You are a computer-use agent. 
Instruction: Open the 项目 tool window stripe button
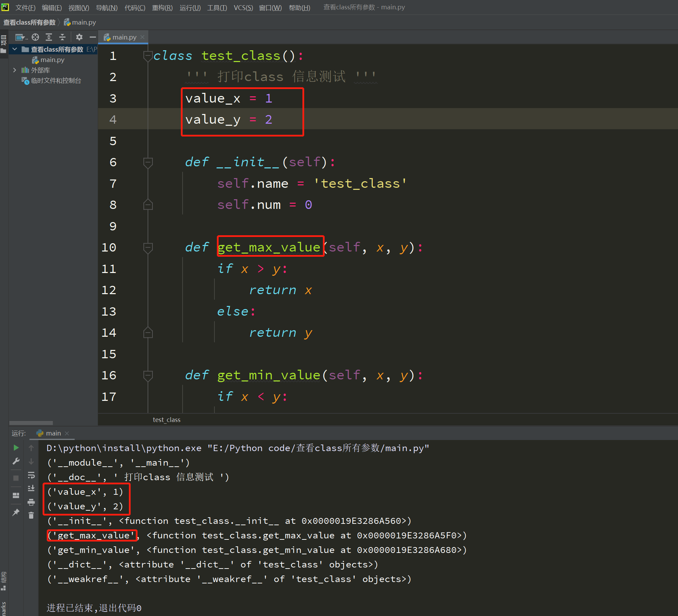pyautogui.click(x=4, y=44)
